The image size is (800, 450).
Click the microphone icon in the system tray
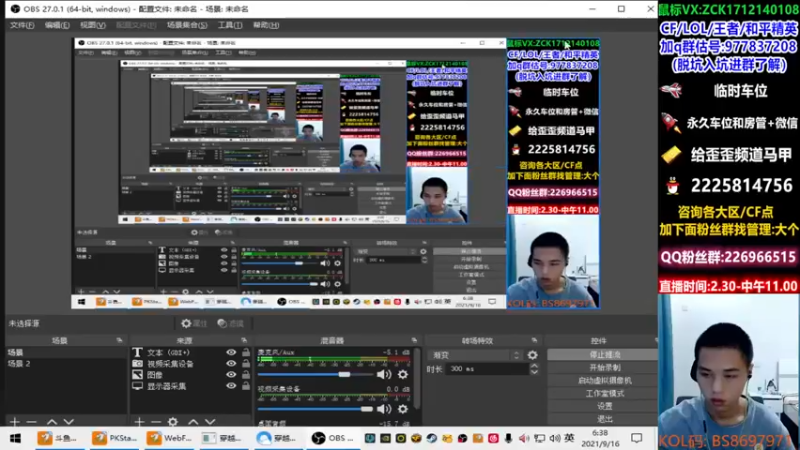(508, 438)
